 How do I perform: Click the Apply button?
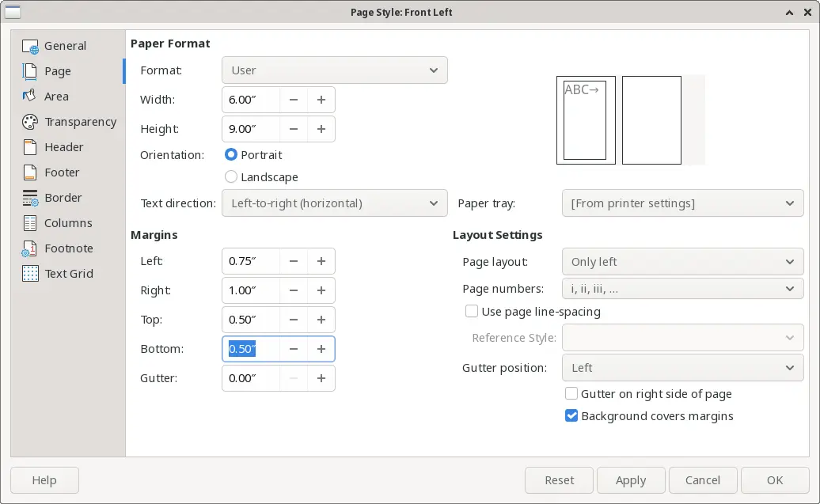pyautogui.click(x=631, y=480)
